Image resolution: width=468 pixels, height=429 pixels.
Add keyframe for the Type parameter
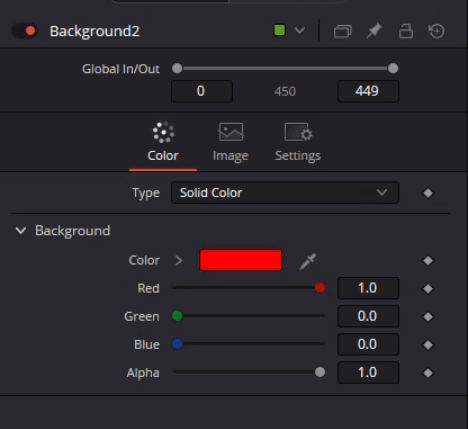(x=428, y=193)
